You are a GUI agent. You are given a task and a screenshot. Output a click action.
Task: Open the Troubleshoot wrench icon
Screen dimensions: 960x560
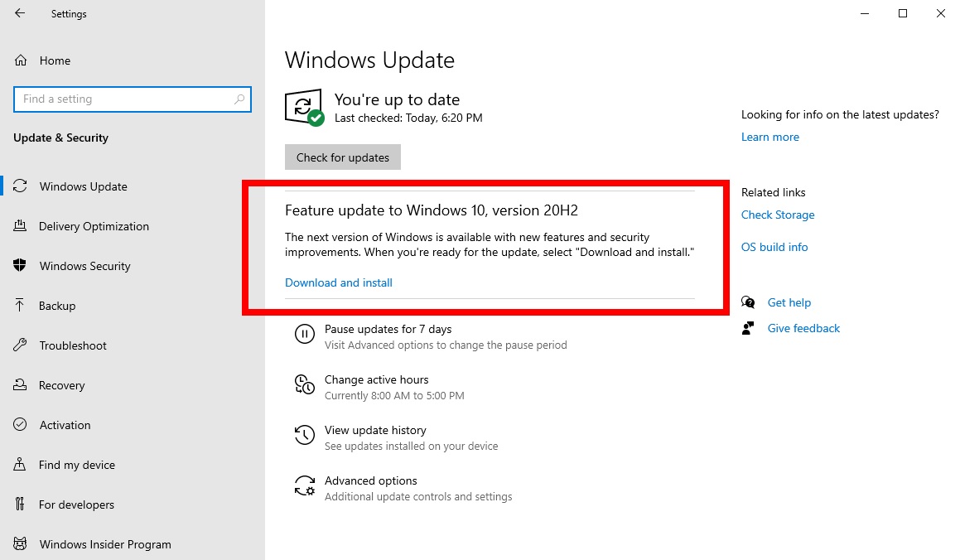pyautogui.click(x=20, y=345)
